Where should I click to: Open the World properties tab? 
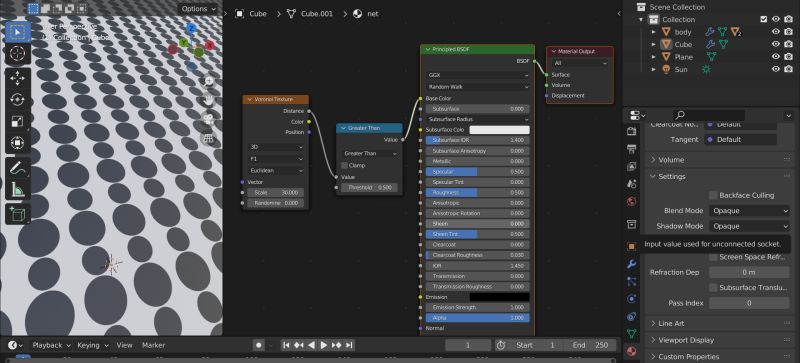point(632,201)
